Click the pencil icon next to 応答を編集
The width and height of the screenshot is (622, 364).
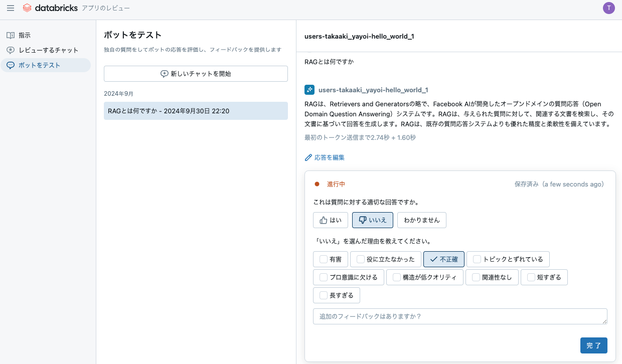[308, 157]
